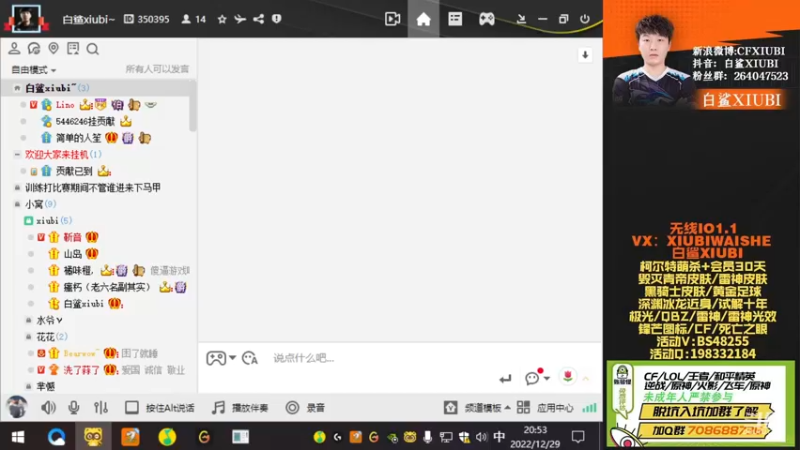Go to the home tab icon
Image resolution: width=800 pixels, height=450 pixels.
[423, 19]
